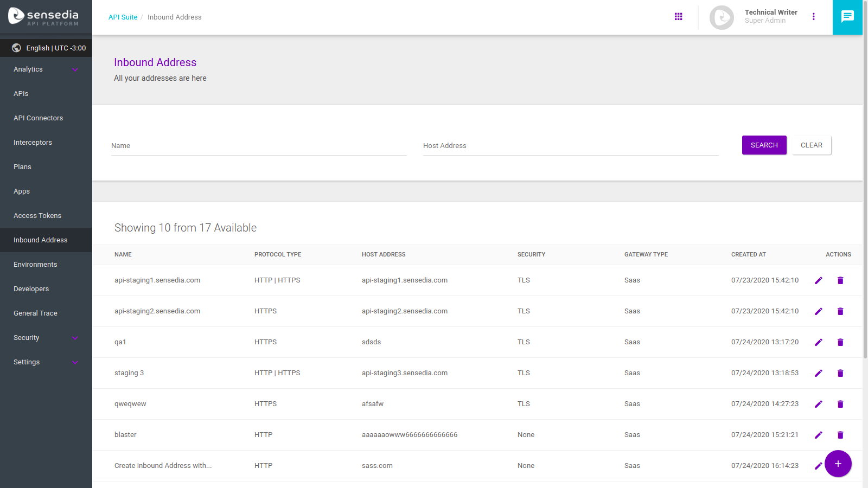Edit api-staging1.sensedia.com with the pencil icon

819,280
